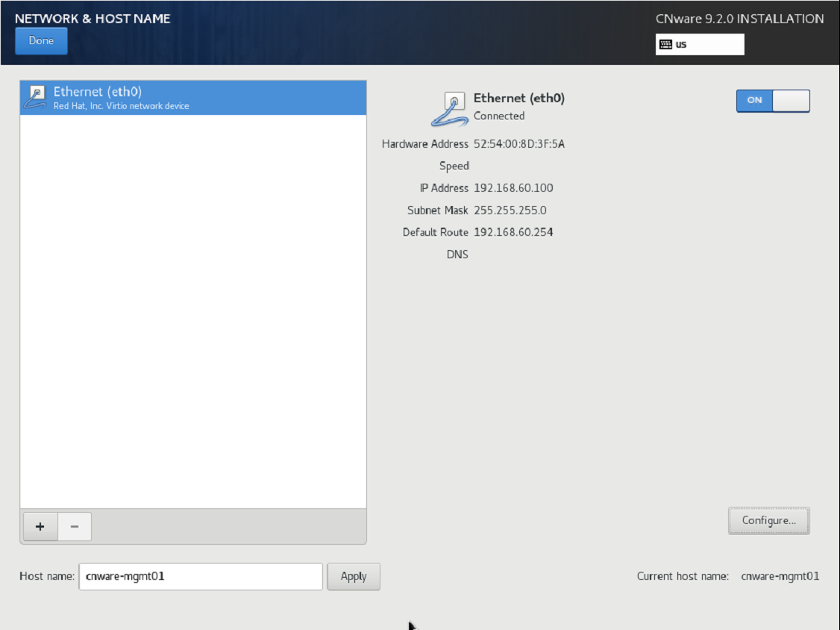
Task: Apply the host name
Action: [x=354, y=576]
